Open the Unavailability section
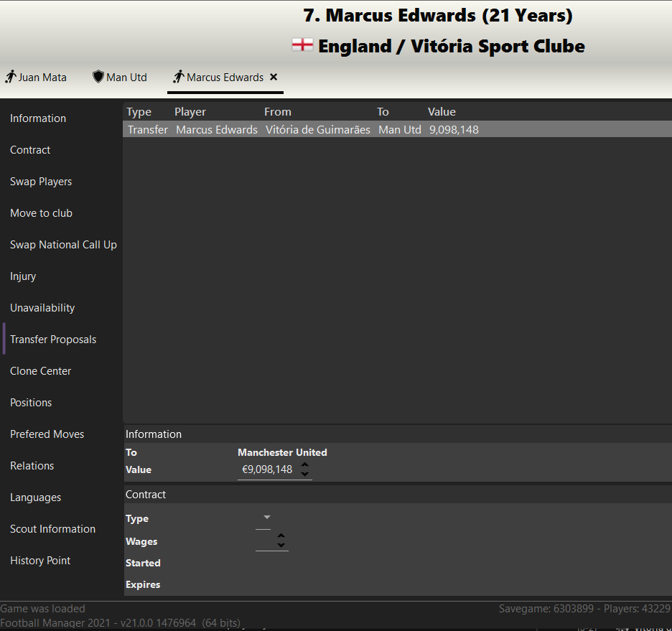 coord(42,308)
